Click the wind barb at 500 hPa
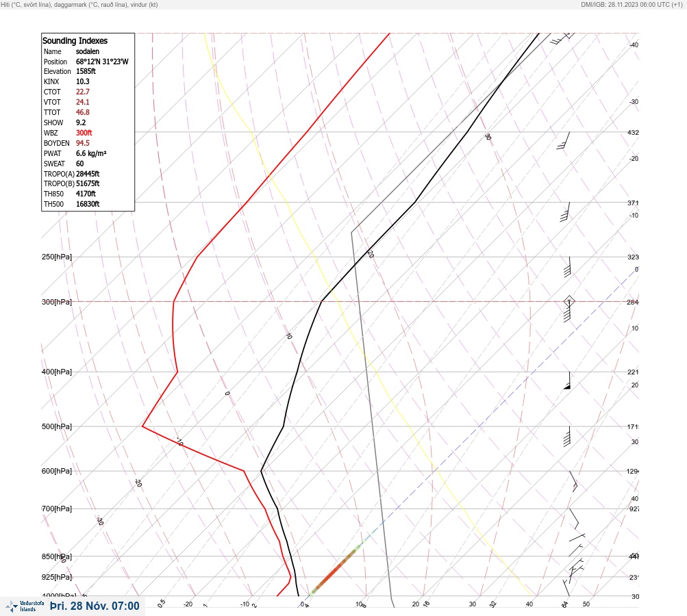 [x=567, y=436]
